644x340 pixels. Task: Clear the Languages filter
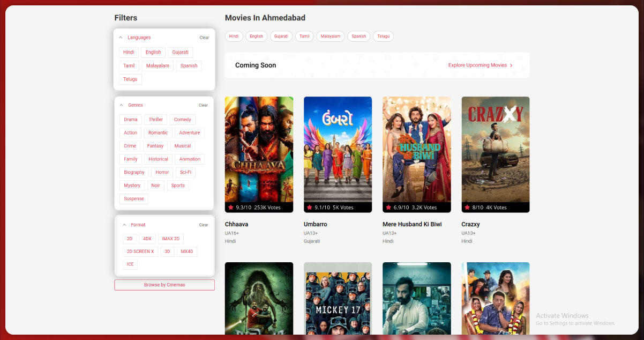[x=204, y=38]
